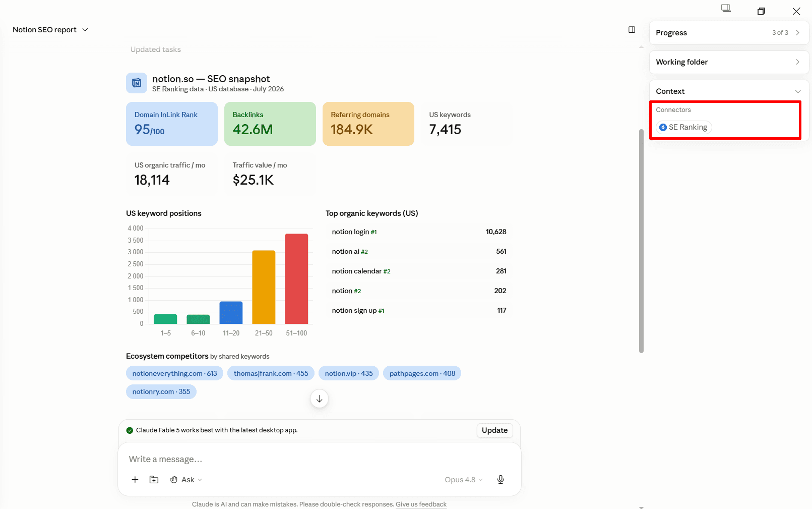Open the Notion SEO report title dropdown

tap(50, 30)
